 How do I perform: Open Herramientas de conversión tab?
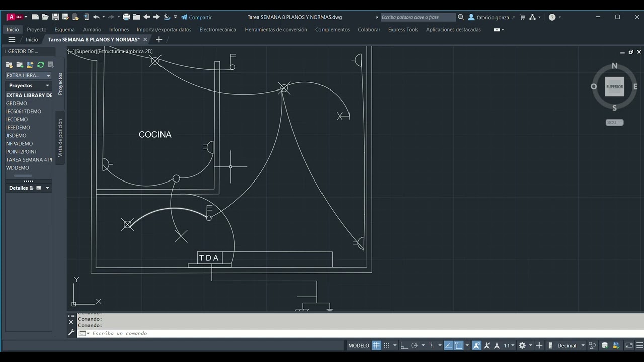[276, 30]
